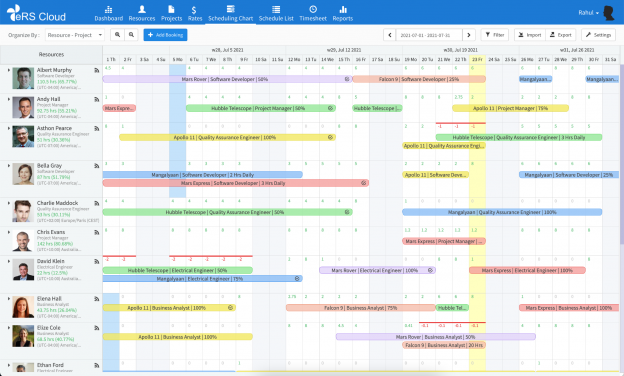
Task: Click the zoom in magnifier button
Action: click(117, 35)
